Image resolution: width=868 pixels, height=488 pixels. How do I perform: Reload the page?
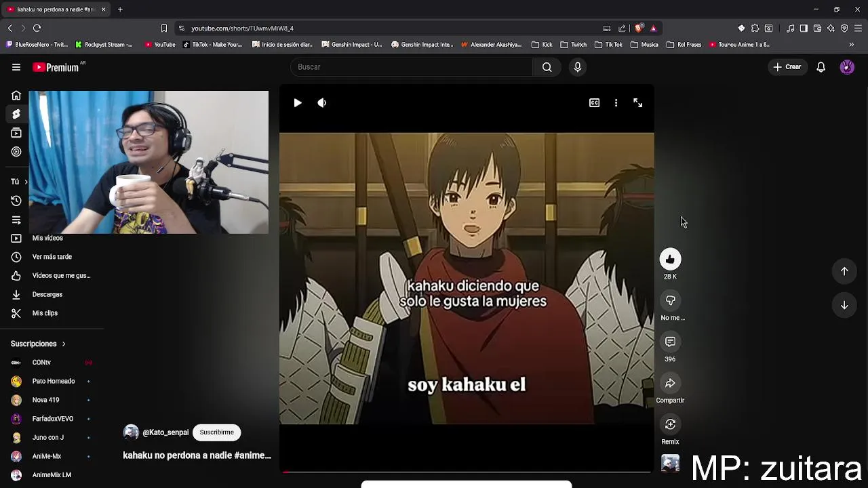pos(37,28)
